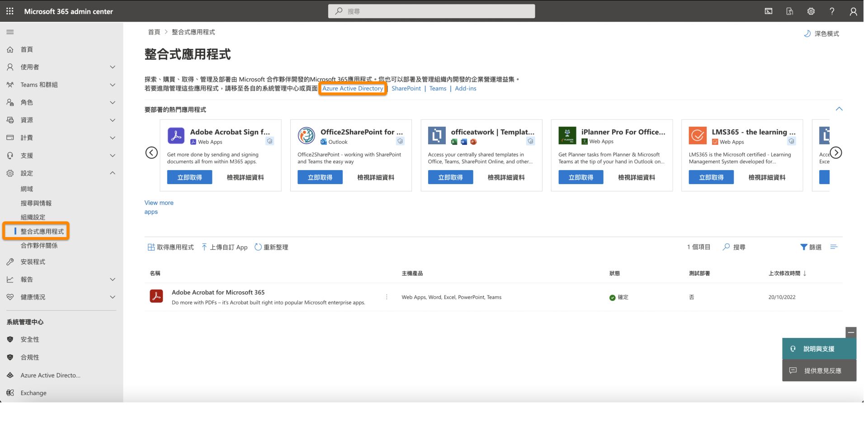The image size is (868, 442).
Task: Click 立即取得 for LMS365
Action: [x=711, y=177]
